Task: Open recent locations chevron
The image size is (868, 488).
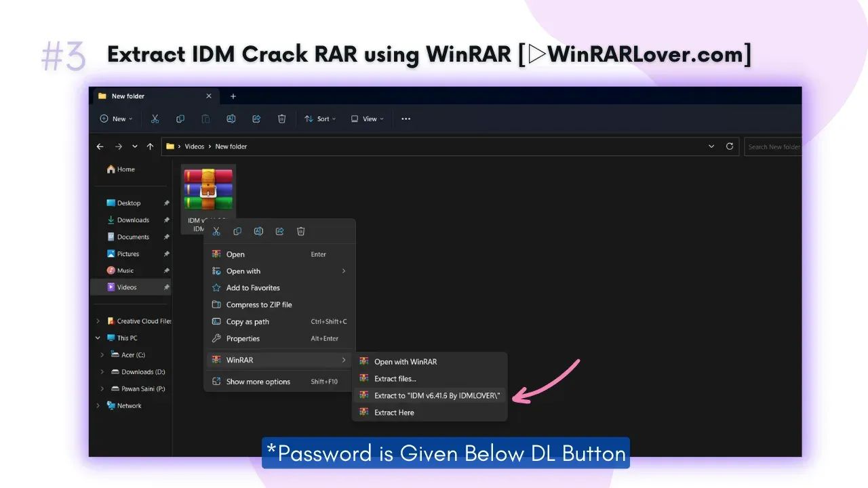Action: 134,146
